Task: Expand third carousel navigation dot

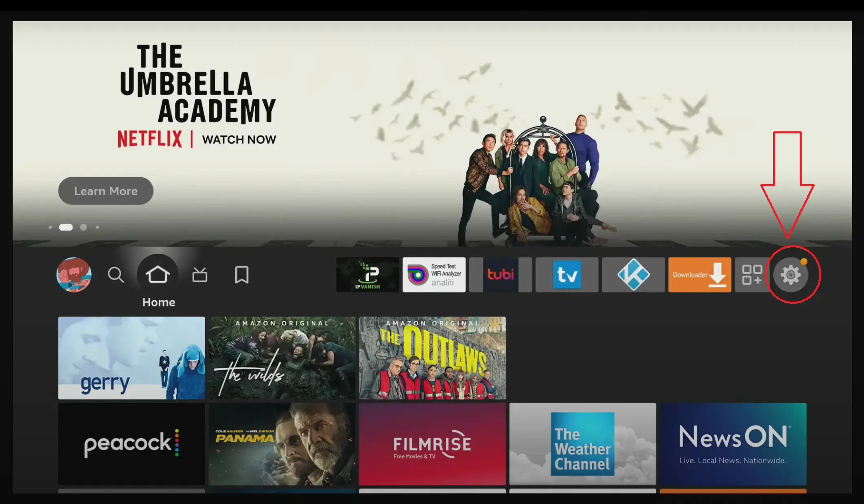Action: pos(84,227)
